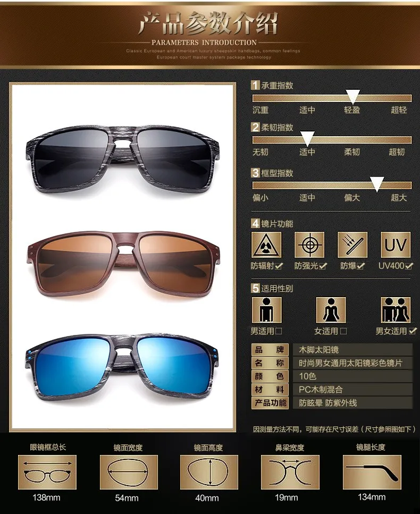Click the anti-glare crosshair target icon
The width and height of the screenshot is (420, 514).
[x=309, y=245]
